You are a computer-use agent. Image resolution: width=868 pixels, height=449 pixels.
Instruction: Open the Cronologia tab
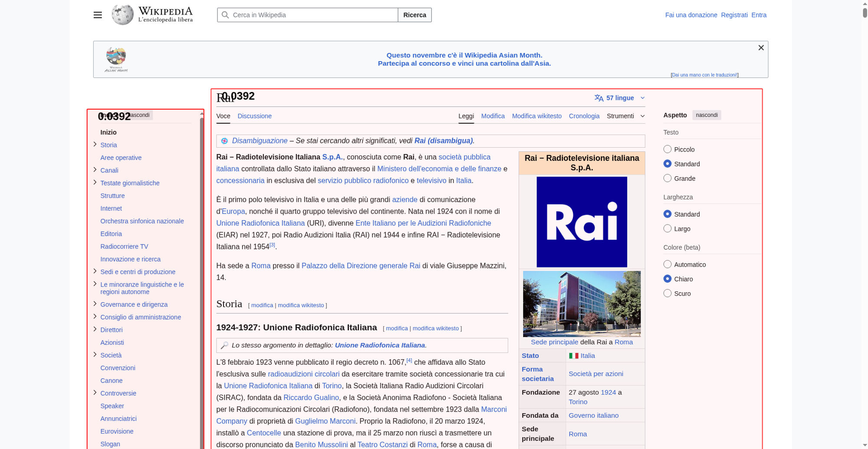tap(584, 116)
